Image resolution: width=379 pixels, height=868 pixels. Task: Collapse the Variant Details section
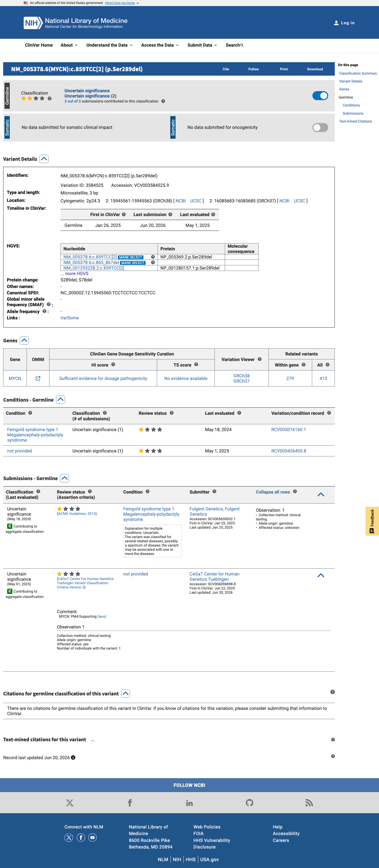(44, 159)
